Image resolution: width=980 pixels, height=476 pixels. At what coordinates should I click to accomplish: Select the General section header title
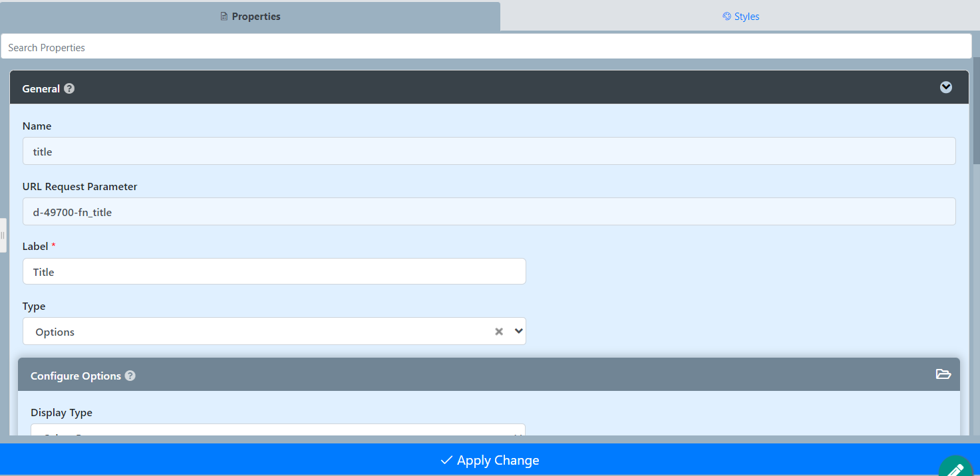(41, 88)
